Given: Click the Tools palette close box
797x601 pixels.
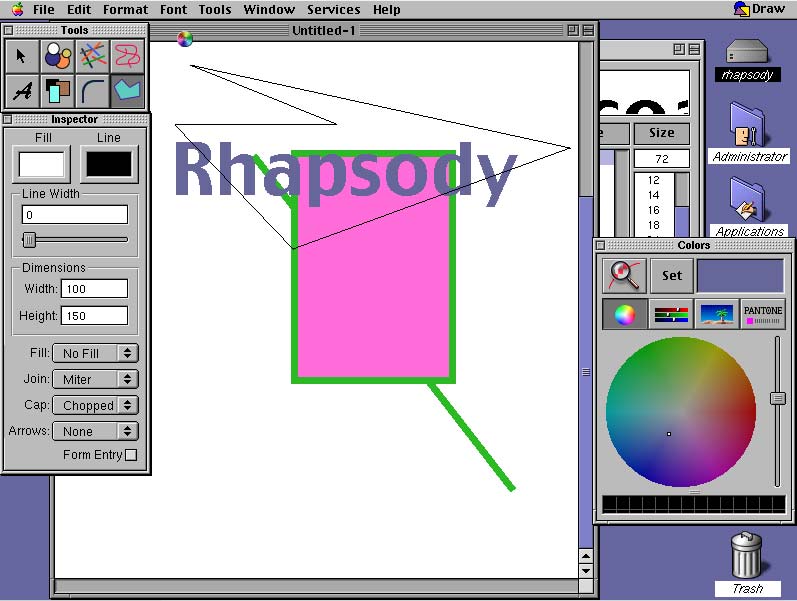Looking at the screenshot, I should point(8,31).
